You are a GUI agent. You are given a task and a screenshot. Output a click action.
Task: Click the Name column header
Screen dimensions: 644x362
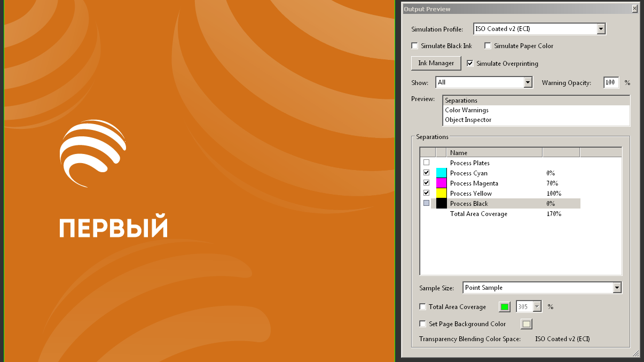click(x=494, y=152)
